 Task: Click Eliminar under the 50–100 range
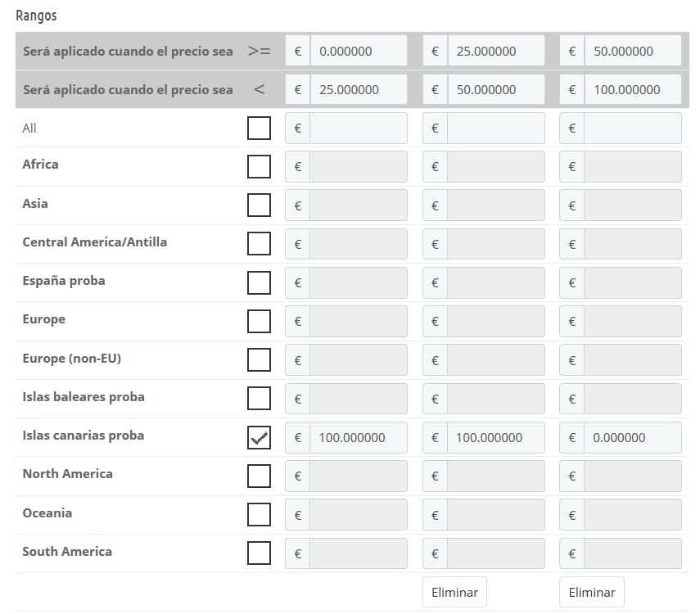(x=591, y=592)
